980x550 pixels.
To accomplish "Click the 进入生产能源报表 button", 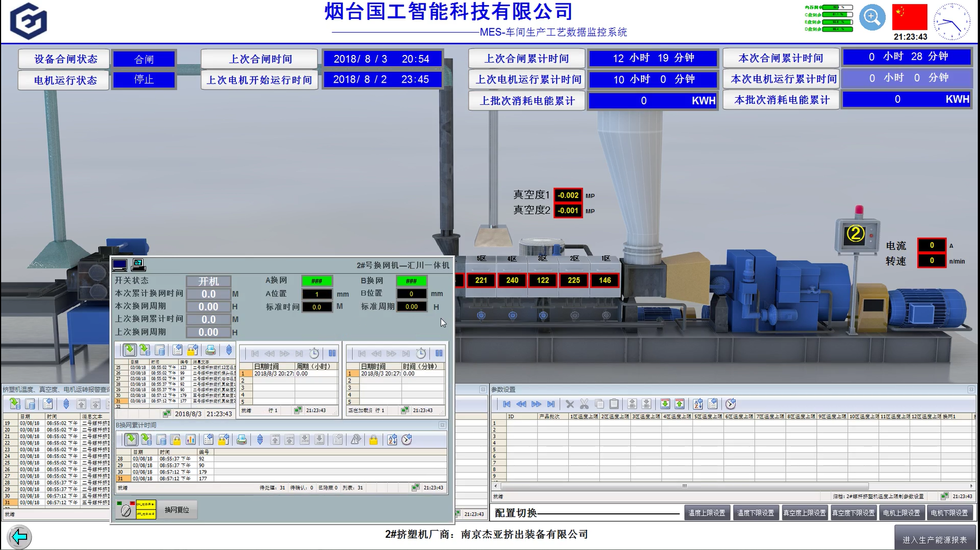I will point(934,539).
